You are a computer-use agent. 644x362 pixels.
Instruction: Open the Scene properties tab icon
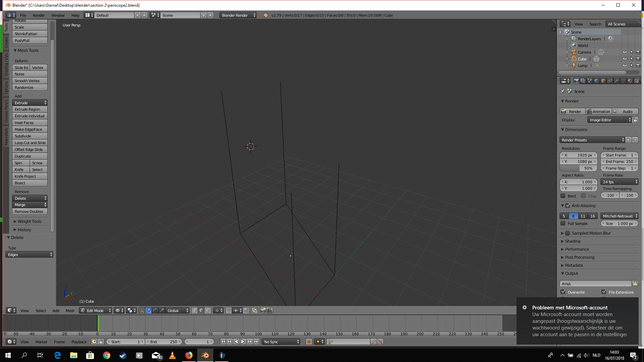pyautogui.click(x=590, y=81)
